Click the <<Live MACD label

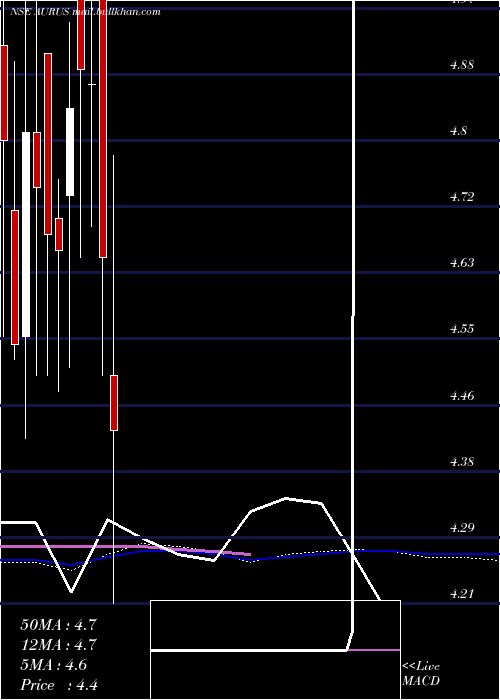click(x=421, y=674)
